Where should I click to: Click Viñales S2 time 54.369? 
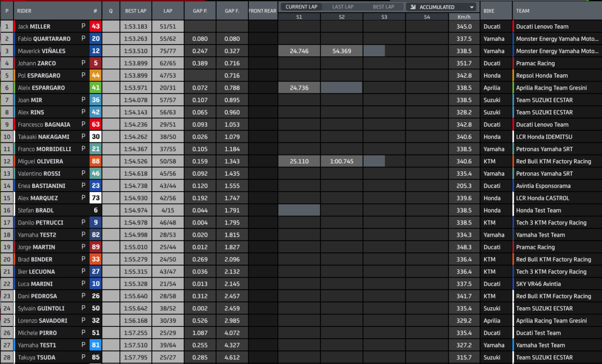(x=341, y=51)
